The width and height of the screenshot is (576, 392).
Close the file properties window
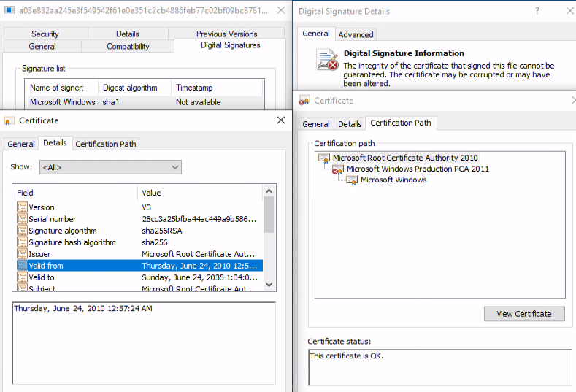(x=281, y=10)
